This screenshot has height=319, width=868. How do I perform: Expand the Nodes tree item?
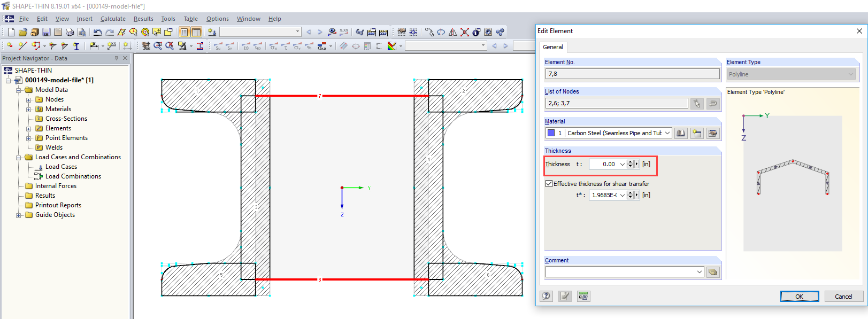click(29, 100)
